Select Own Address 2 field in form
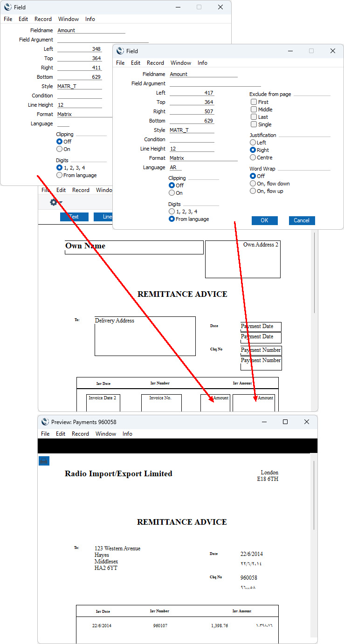The image size is (344, 644). pos(243,259)
